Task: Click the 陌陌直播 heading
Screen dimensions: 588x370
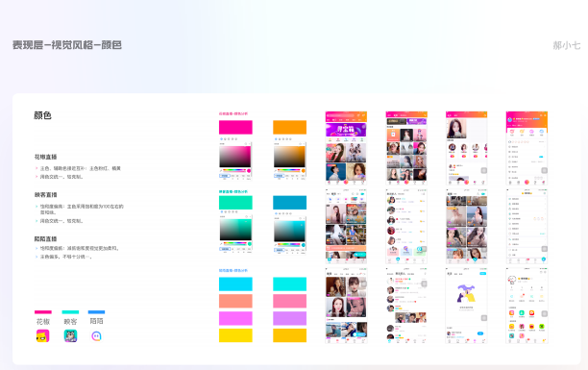Action: (46, 239)
